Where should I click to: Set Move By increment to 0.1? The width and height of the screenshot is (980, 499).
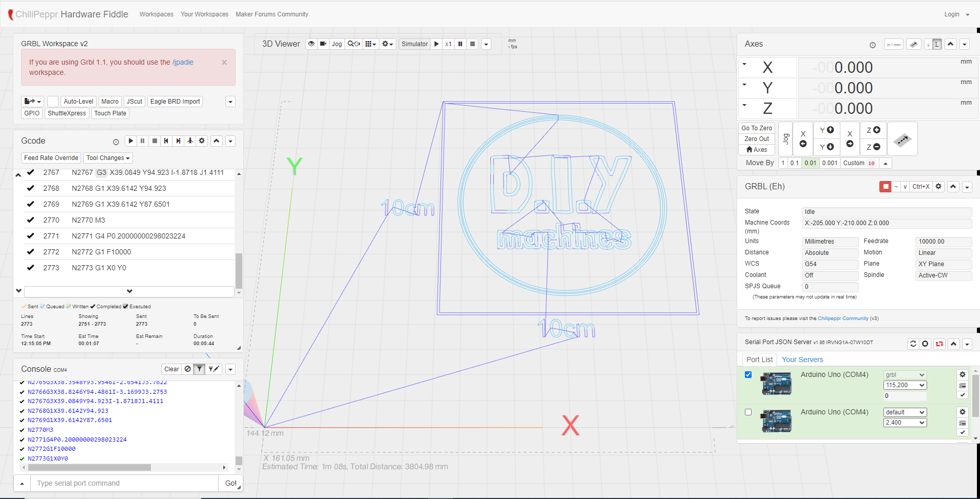[x=795, y=163]
